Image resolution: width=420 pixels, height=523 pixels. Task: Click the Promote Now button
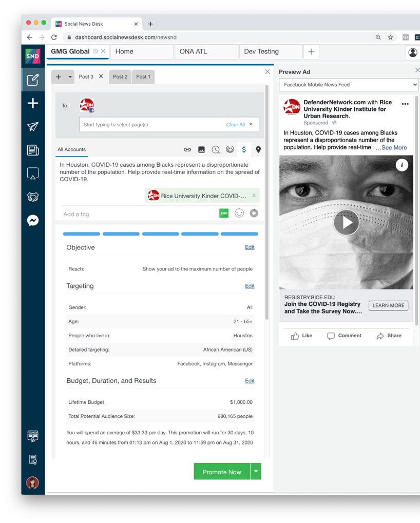pyautogui.click(x=222, y=471)
